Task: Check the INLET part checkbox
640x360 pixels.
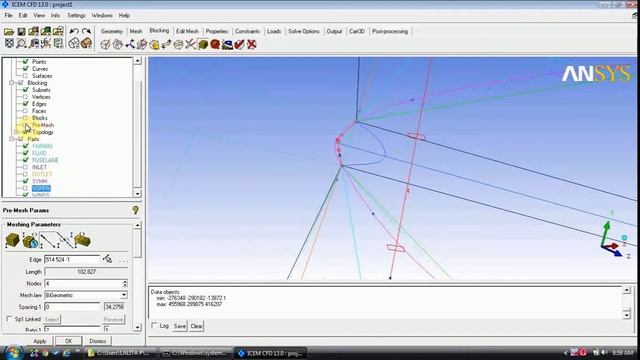Action: [26, 167]
